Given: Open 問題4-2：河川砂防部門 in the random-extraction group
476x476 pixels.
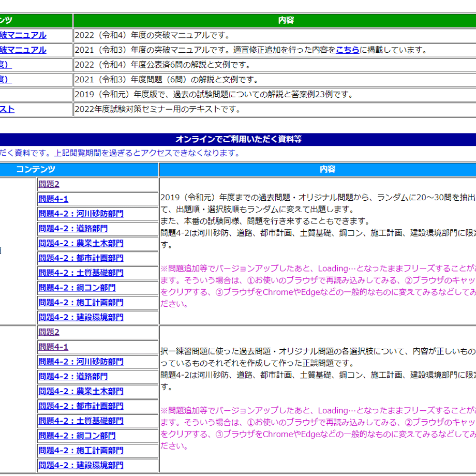Looking at the screenshot, I should tap(81, 214).
